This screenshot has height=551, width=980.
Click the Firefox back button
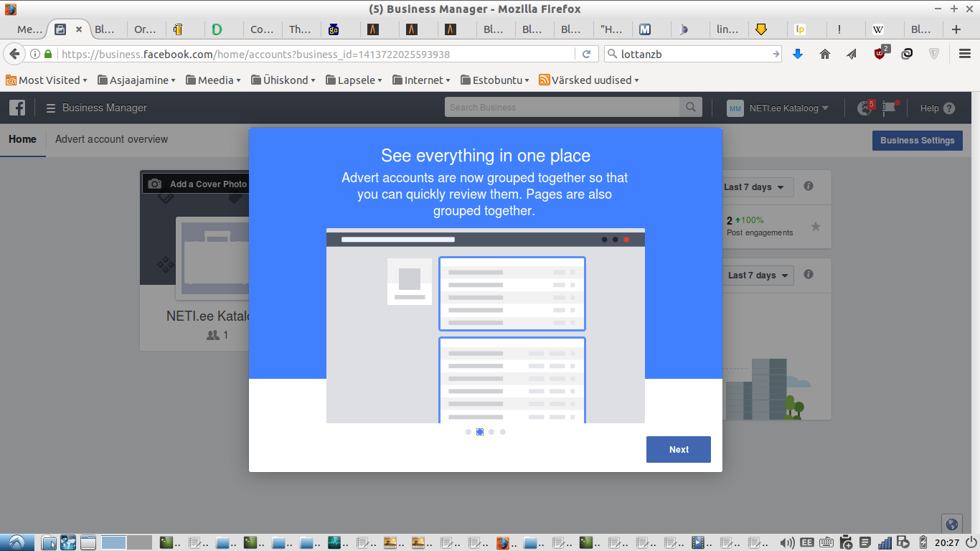(14, 54)
